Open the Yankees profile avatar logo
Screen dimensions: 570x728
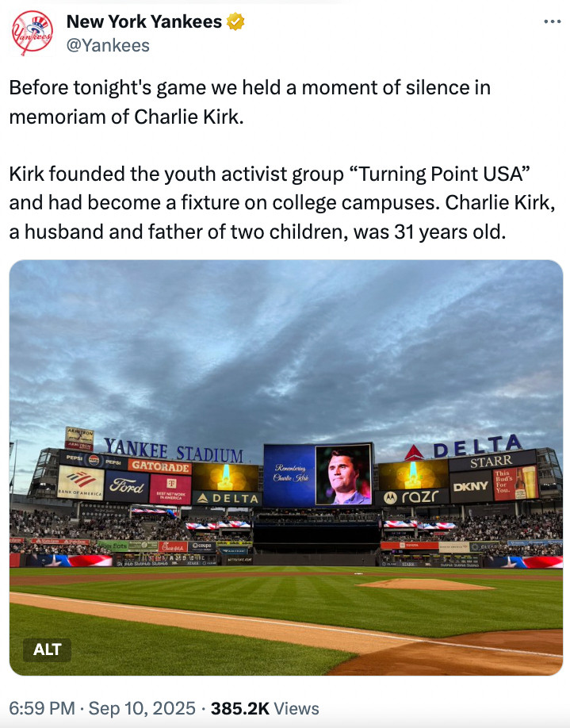(32, 33)
